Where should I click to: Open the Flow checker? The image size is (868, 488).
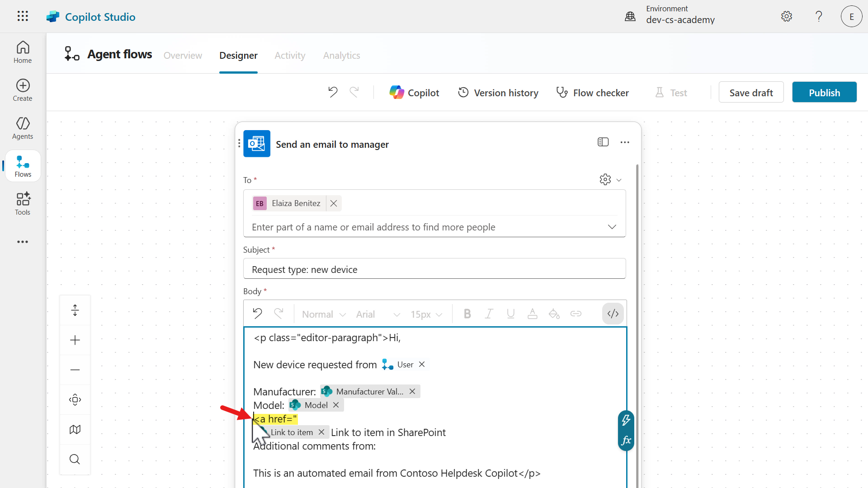592,93
